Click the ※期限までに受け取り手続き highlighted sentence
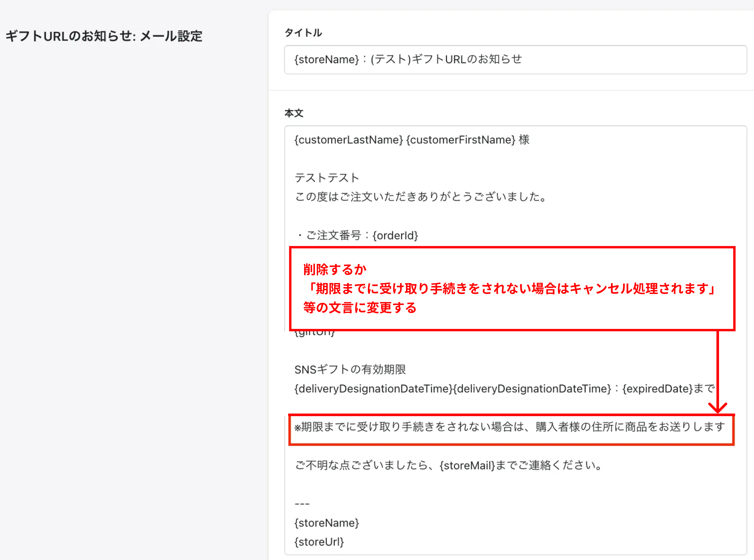Viewport: 754px width, 560px height. [x=509, y=427]
